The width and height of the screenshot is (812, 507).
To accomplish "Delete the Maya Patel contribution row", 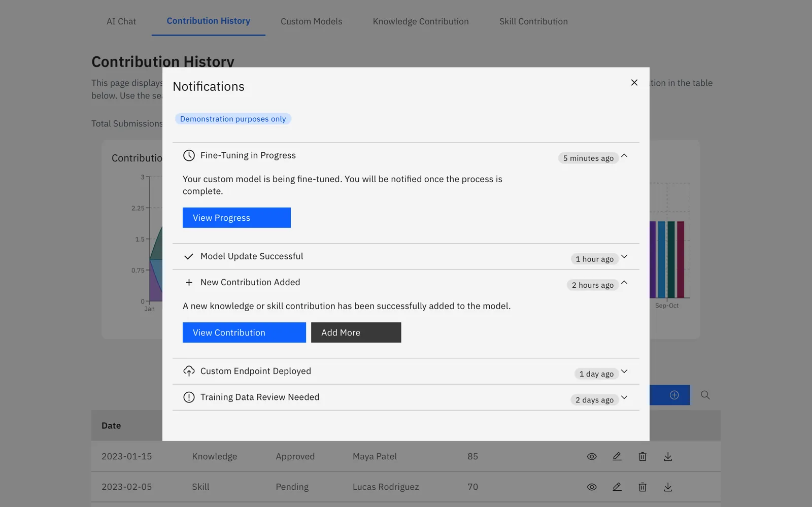I will click(x=642, y=456).
